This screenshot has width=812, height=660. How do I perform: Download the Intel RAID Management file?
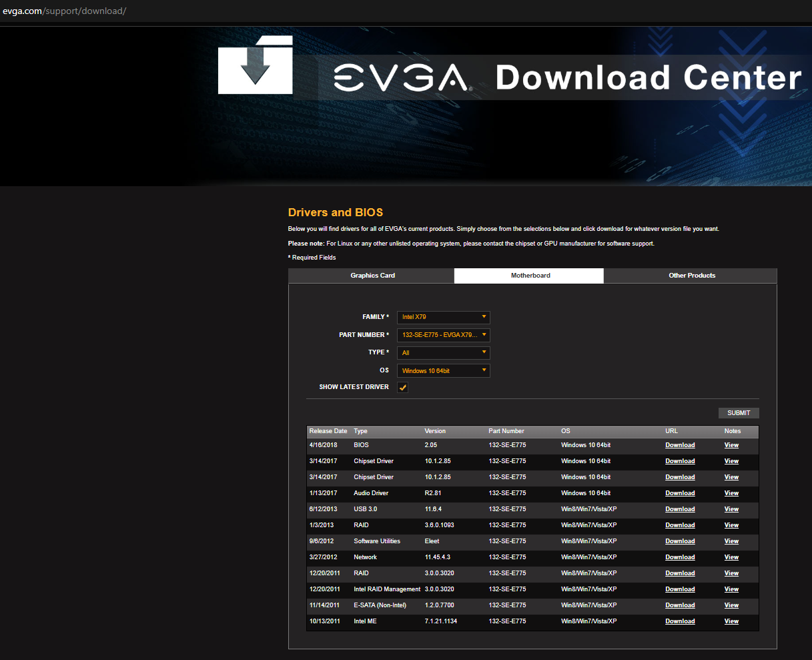point(680,589)
